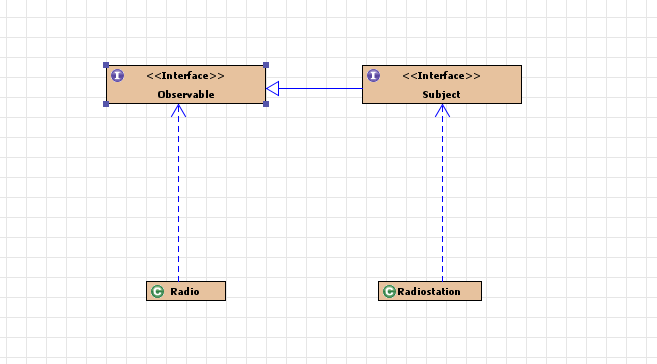Click the open arrowhead below Observable box

pos(178,111)
